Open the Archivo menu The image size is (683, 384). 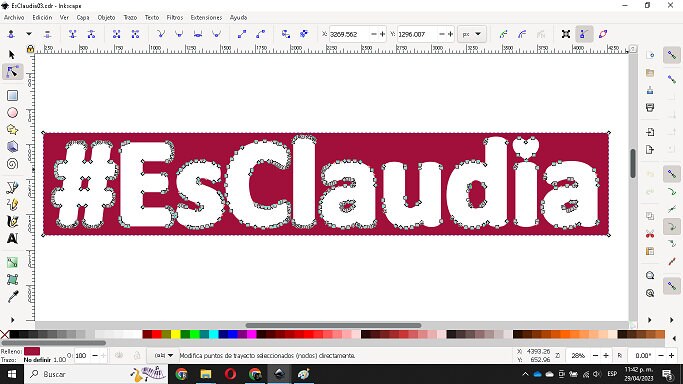[x=14, y=17]
